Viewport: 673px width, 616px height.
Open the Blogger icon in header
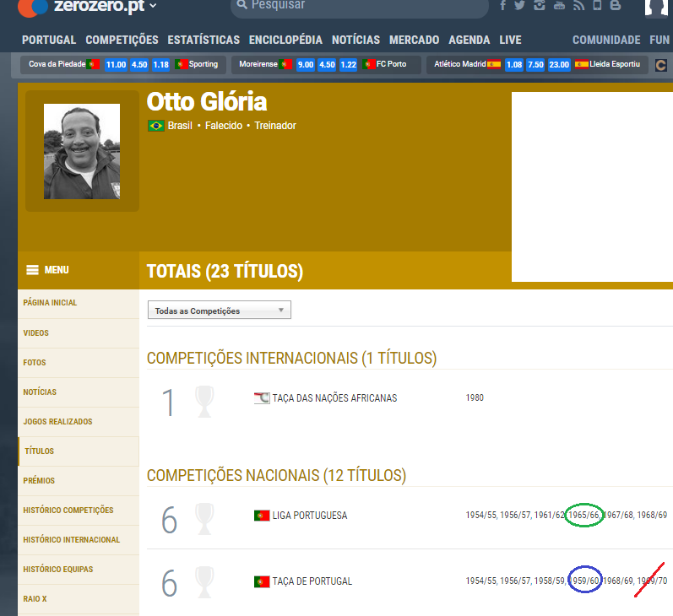pos(616,5)
